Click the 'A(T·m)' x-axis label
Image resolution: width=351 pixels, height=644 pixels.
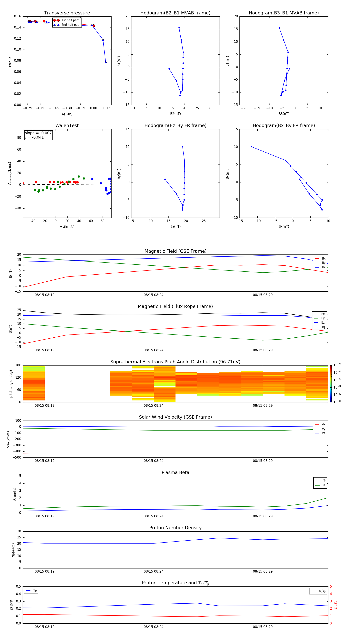(67, 114)
